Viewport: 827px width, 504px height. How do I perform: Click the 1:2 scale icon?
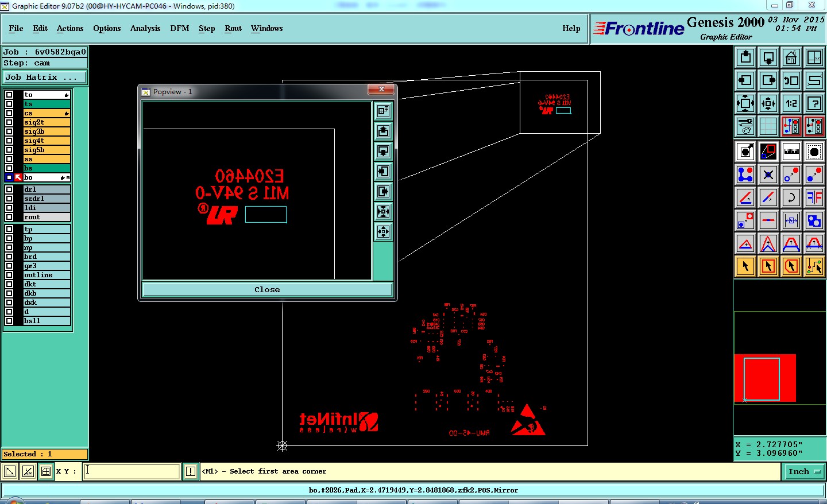click(791, 103)
